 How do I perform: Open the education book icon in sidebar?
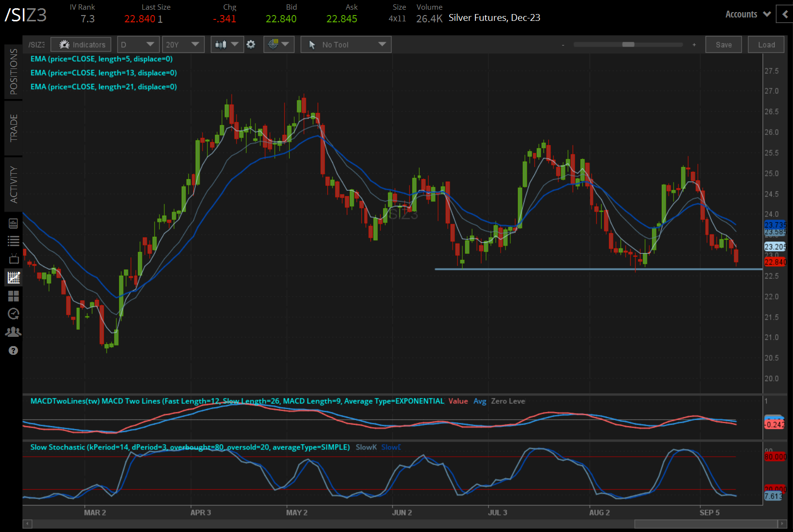14,223
